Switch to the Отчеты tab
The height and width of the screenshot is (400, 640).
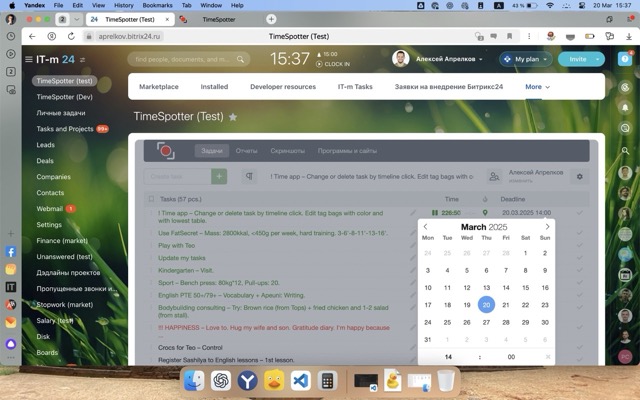tap(246, 151)
